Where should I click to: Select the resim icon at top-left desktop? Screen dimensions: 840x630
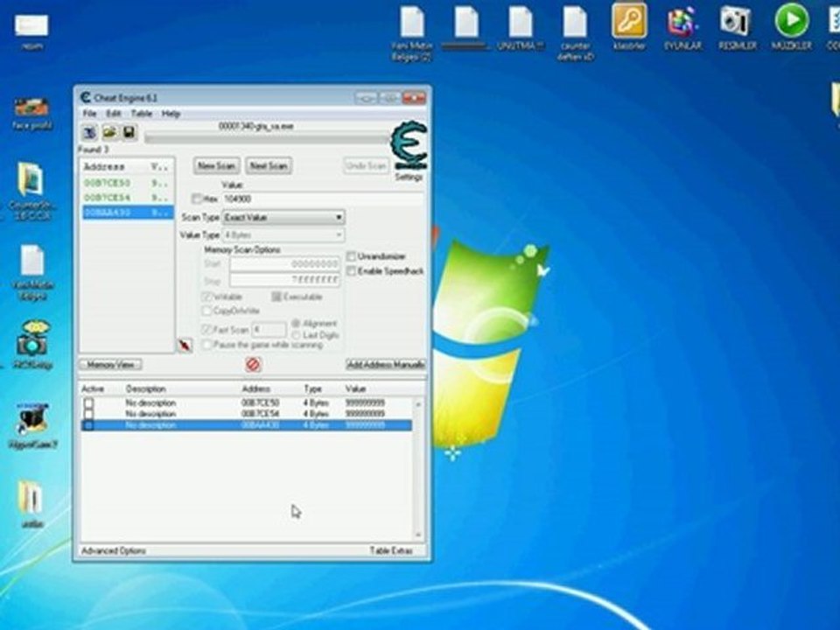tap(31, 32)
